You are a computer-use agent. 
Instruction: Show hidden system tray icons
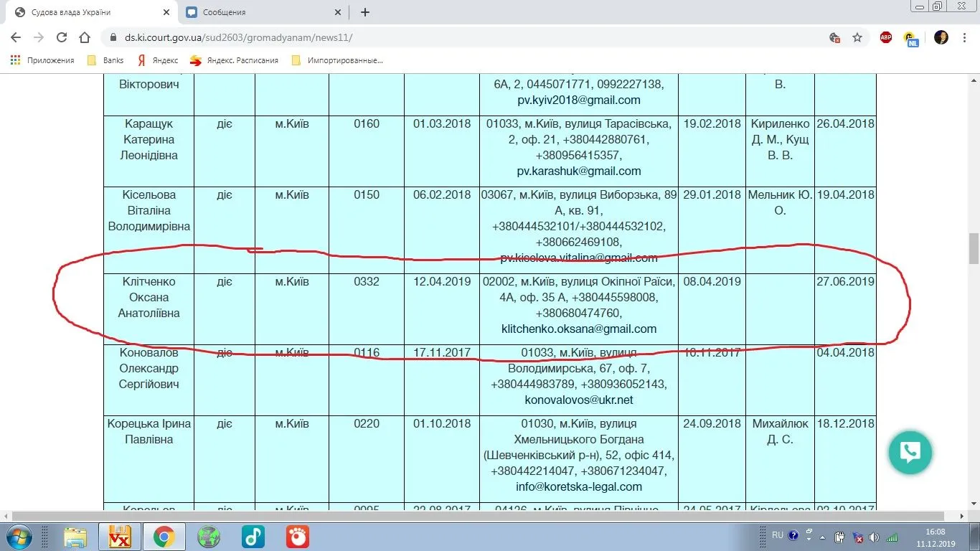(809, 536)
